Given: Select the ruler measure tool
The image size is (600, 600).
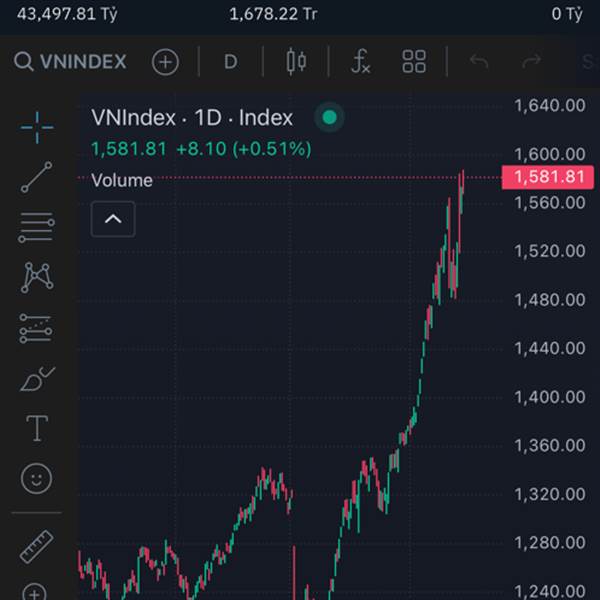Looking at the screenshot, I should [36, 547].
